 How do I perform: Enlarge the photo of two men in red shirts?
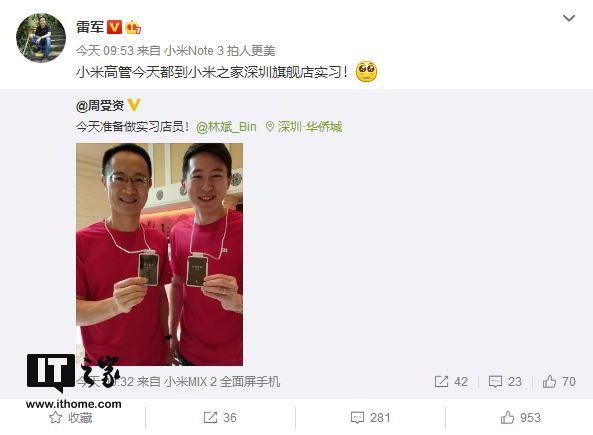coord(159,254)
